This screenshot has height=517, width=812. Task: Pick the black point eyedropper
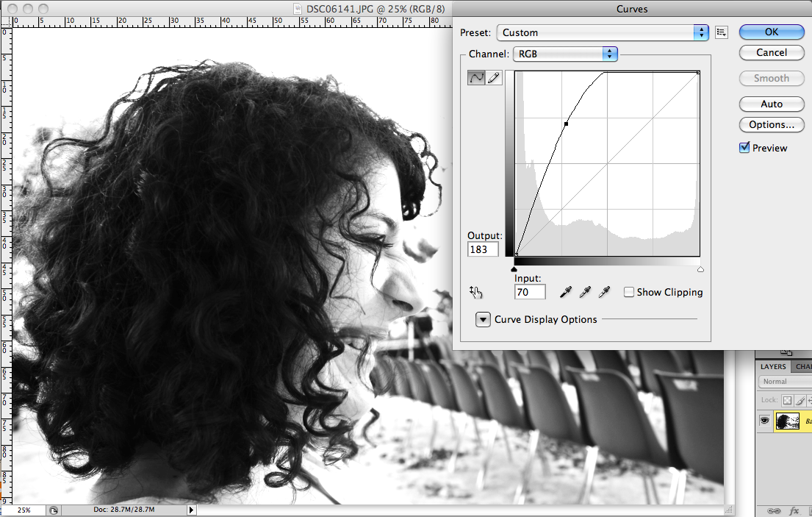[x=565, y=292]
